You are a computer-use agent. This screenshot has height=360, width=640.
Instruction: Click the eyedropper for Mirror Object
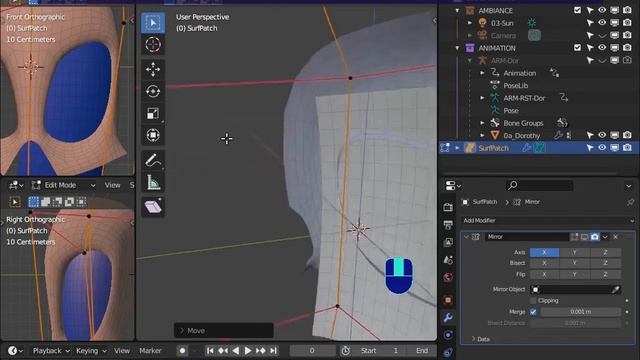(x=615, y=289)
